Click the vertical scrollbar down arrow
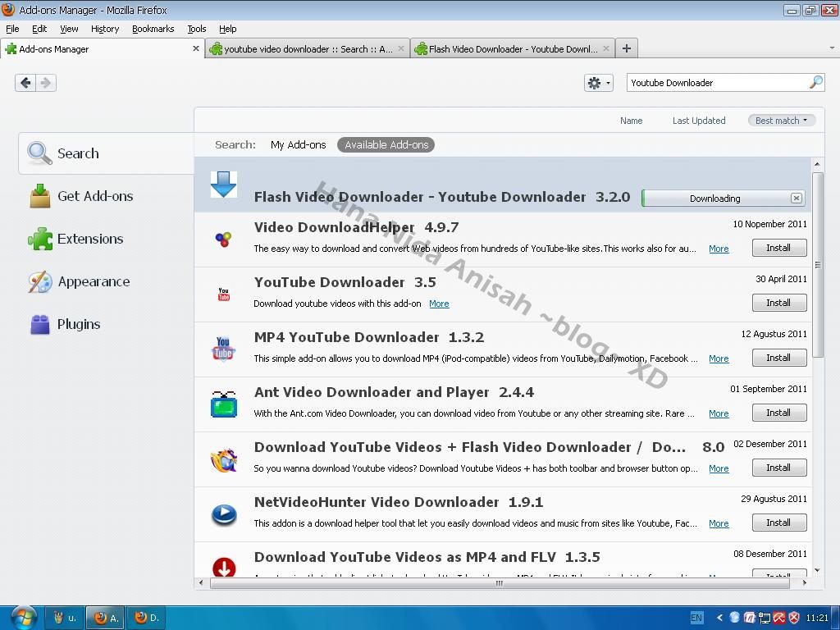The image size is (840, 630). pos(817,570)
